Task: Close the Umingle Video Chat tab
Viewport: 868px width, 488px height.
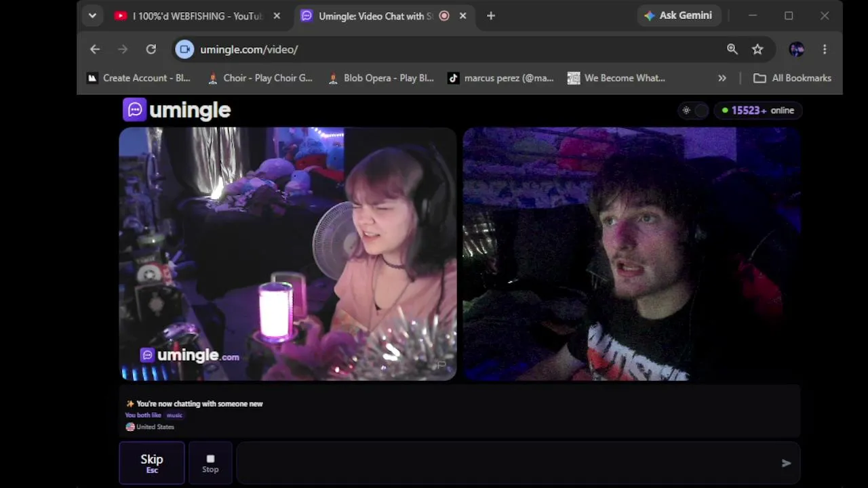Action: tap(462, 16)
